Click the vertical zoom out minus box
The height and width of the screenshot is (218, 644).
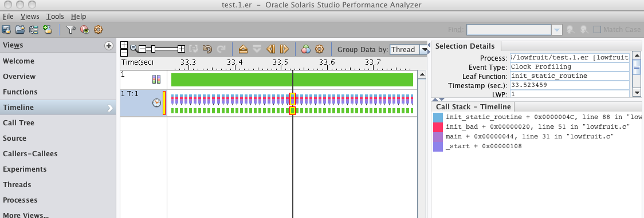click(x=124, y=53)
